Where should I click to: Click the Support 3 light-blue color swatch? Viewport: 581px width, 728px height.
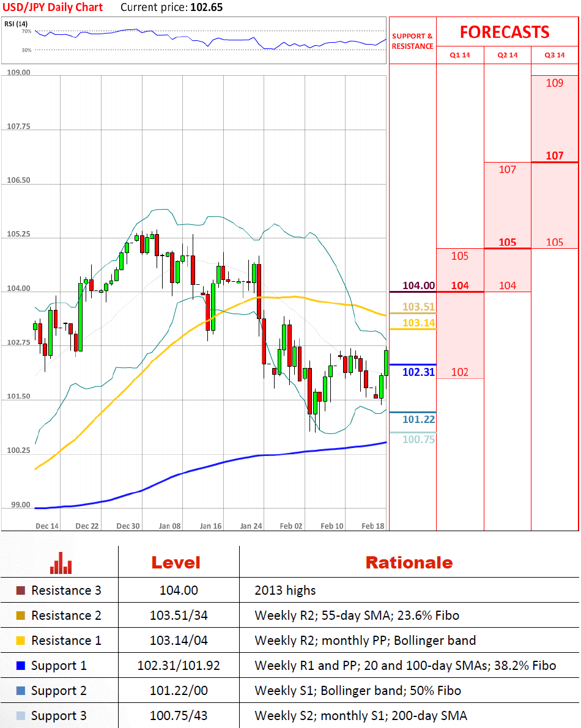(21, 716)
